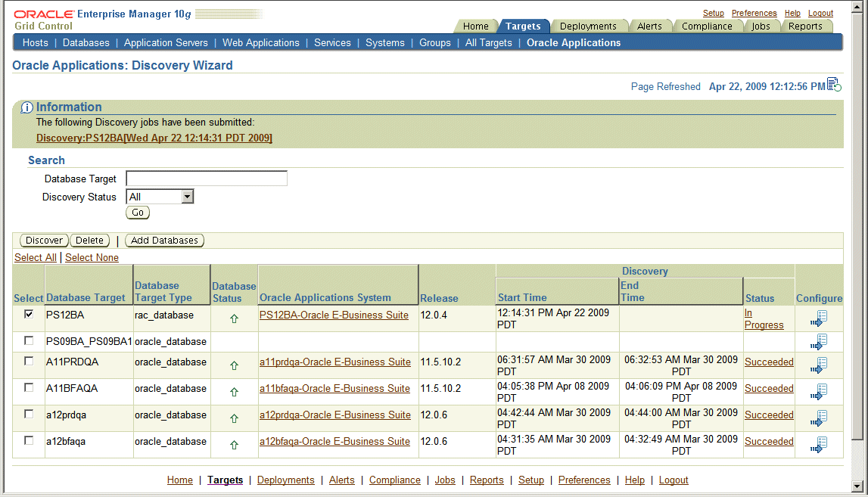Click the In Progress status link
868x497 pixels.
click(x=764, y=318)
